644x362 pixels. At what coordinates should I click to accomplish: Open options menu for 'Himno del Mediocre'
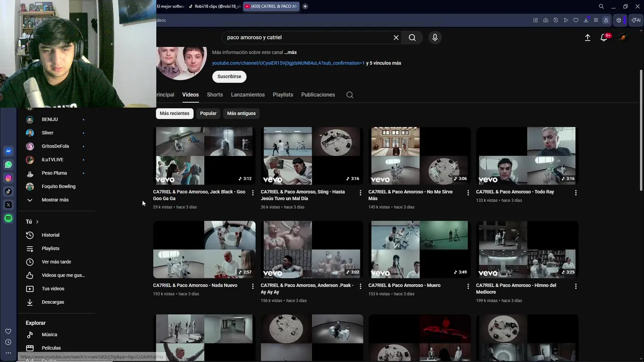(576, 286)
